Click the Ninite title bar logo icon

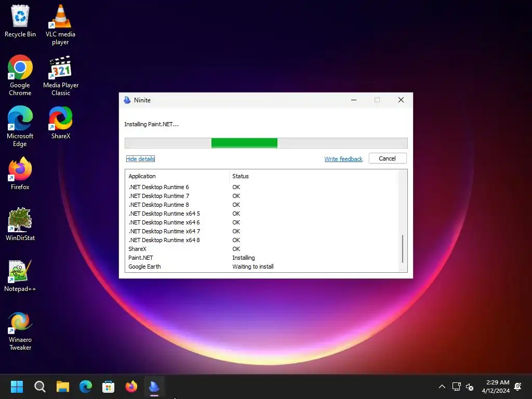[x=128, y=100]
